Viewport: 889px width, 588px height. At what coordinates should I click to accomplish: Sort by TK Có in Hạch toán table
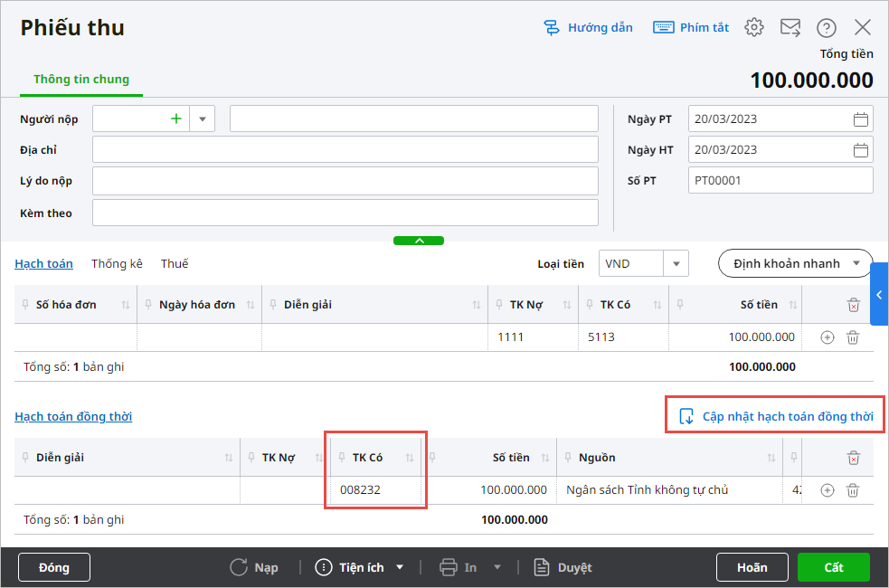pyautogui.click(x=657, y=305)
